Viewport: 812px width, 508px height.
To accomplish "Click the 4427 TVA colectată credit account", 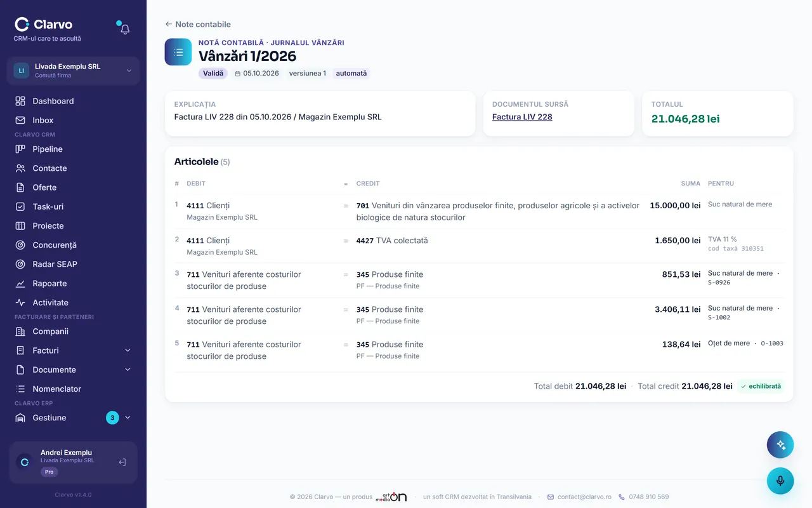I will 392,241.
